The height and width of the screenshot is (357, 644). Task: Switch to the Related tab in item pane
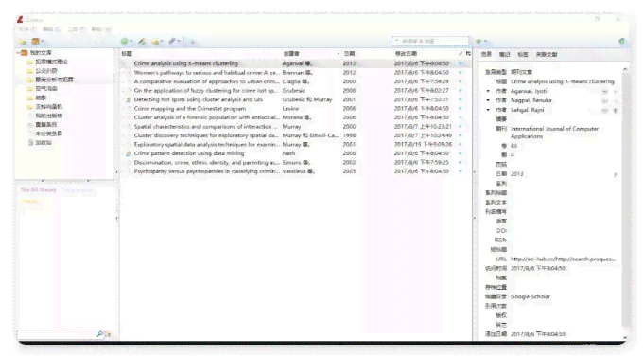[x=547, y=54]
